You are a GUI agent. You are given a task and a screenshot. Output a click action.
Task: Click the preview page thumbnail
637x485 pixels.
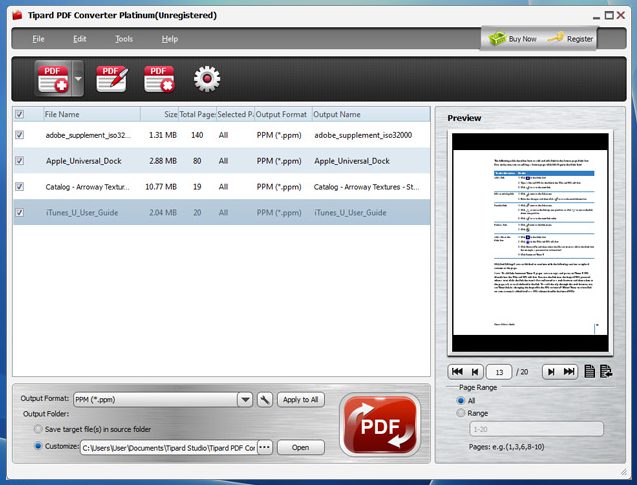[530, 242]
